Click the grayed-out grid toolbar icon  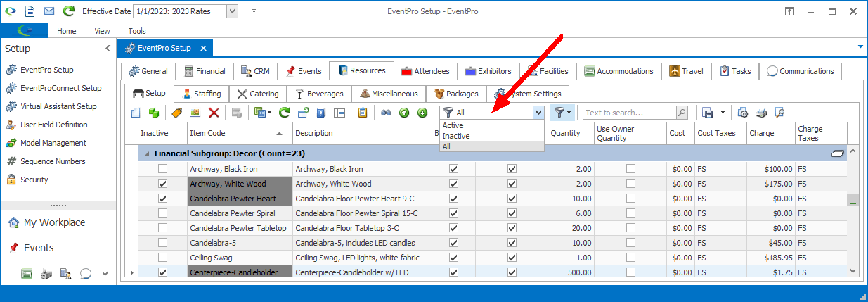(237, 113)
